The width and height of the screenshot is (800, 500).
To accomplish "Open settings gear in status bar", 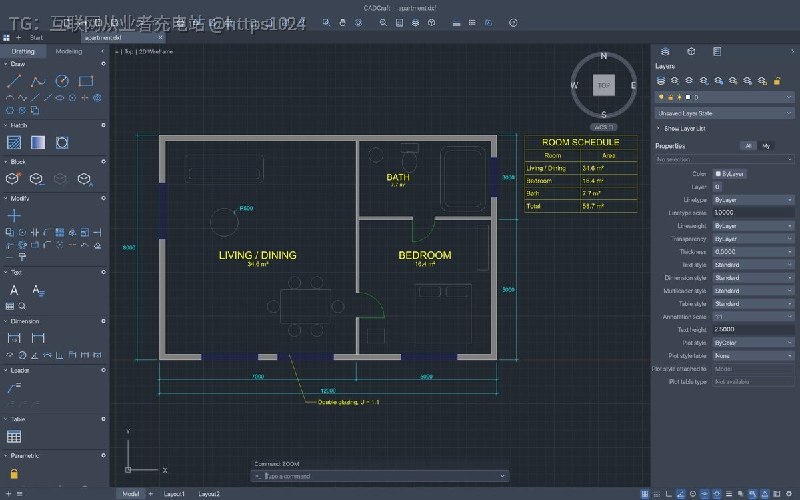I will pos(789,494).
